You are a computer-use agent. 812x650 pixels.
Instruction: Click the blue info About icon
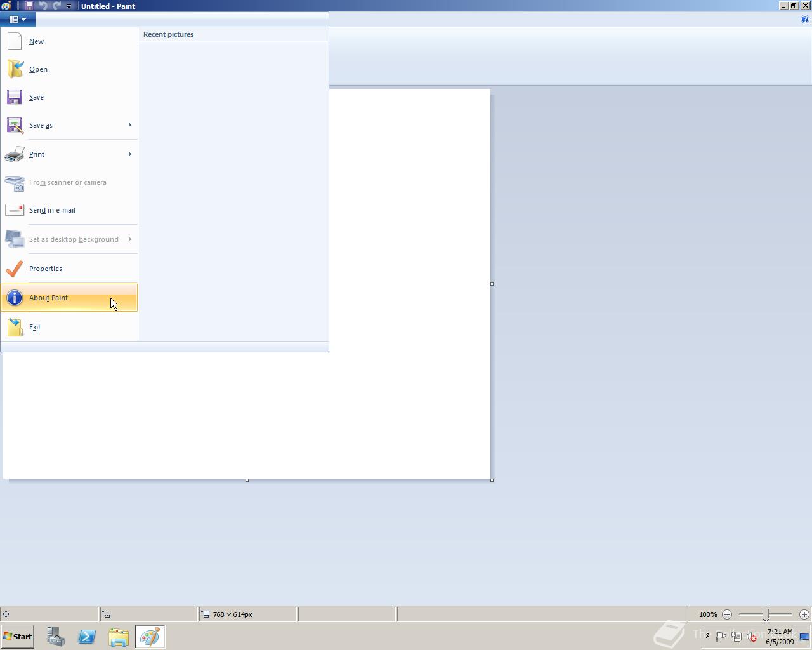[x=15, y=298]
